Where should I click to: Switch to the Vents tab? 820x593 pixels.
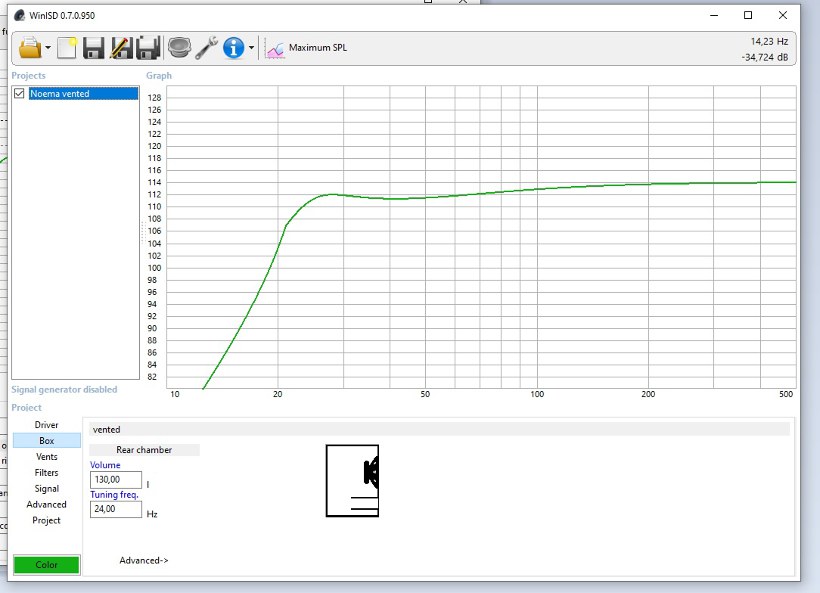click(46, 457)
